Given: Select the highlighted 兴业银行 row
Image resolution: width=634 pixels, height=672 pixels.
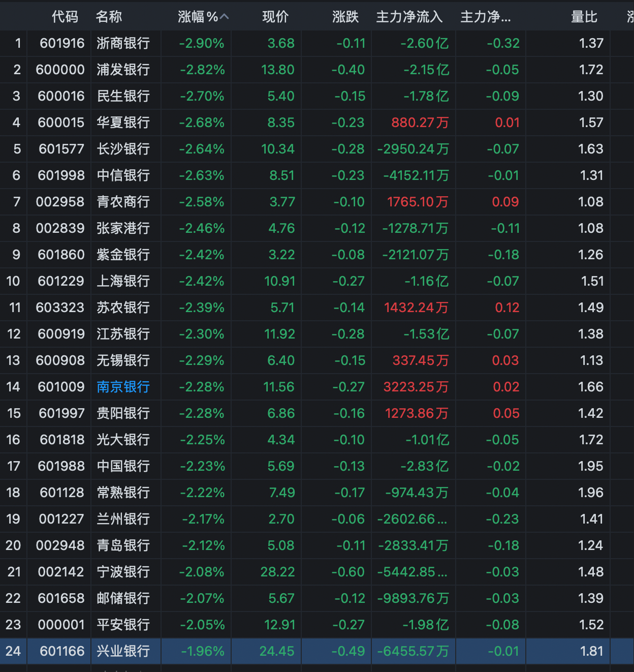Looking at the screenshot, I should tap(122, 651).
